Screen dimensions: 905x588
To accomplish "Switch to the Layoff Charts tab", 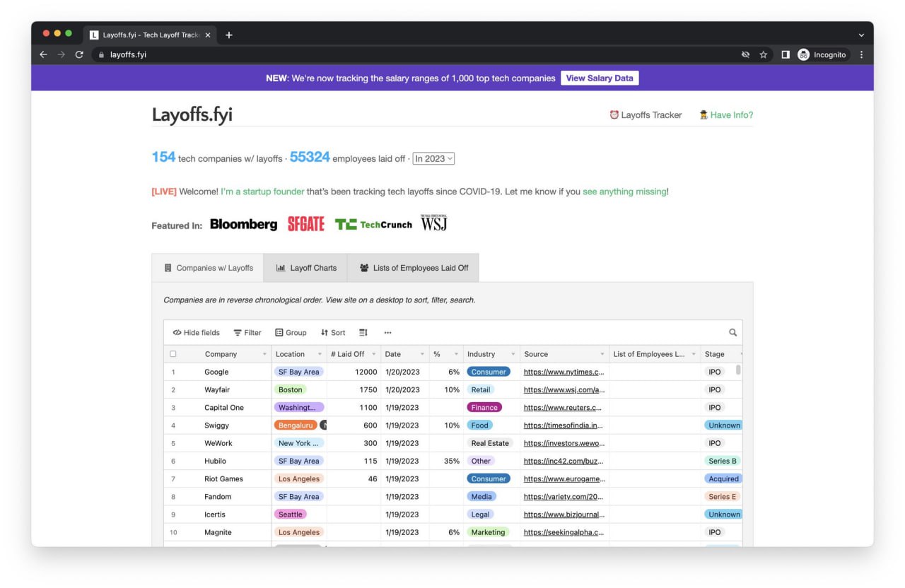I will (305, 268).
